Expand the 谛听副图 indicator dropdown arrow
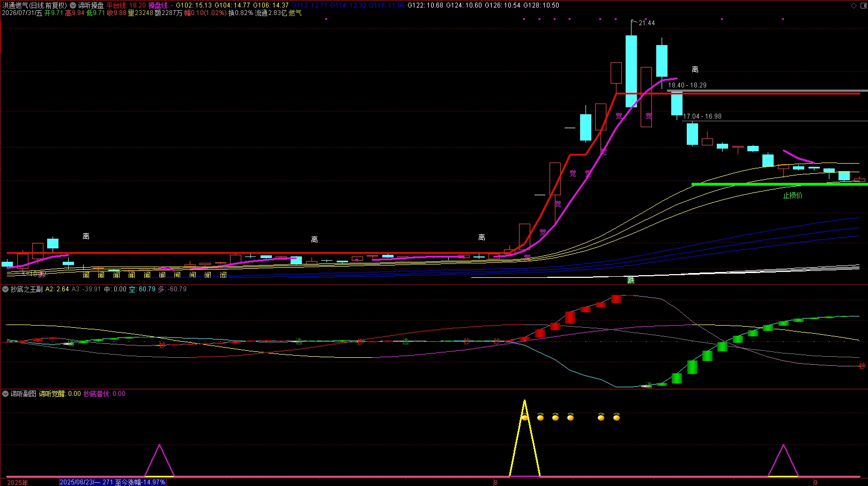Screen dimensions: 868x486 (x=5, y=394)
